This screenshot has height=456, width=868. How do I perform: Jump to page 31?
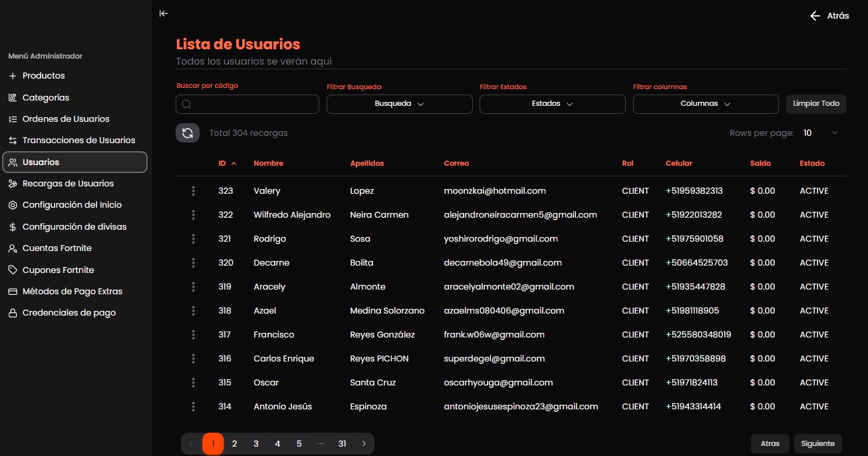tap(342, 444)
